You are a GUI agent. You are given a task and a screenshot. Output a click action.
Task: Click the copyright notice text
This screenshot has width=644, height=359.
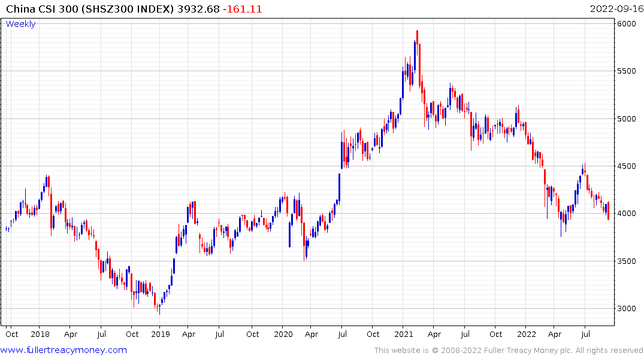[509, 351]
